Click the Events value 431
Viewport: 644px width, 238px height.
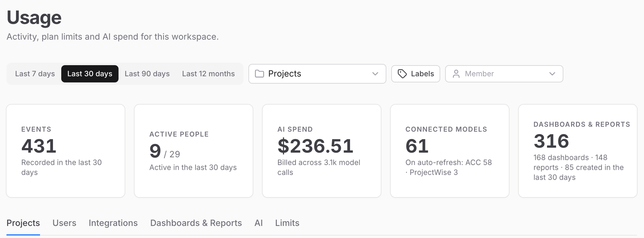coord(39,146)
